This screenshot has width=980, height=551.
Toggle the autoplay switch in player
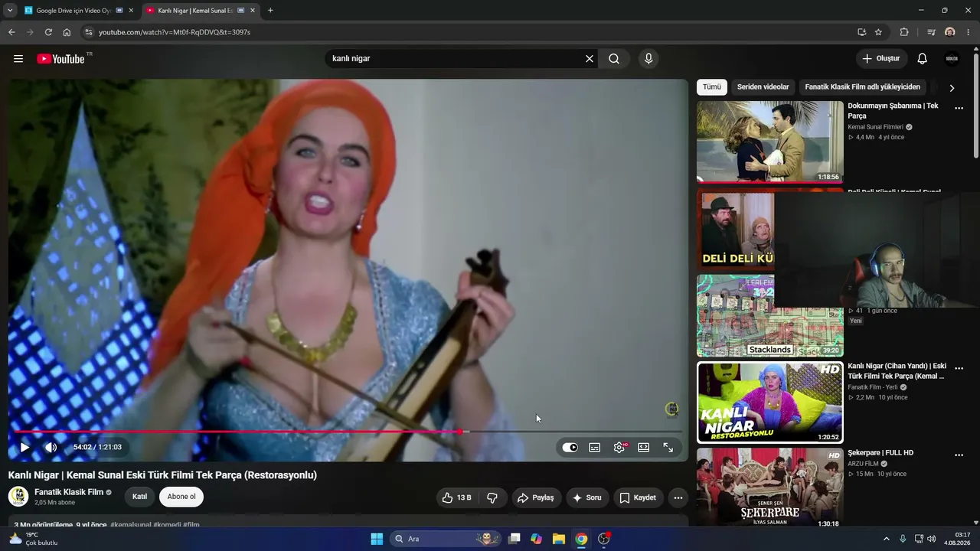(x=570, y=448)
